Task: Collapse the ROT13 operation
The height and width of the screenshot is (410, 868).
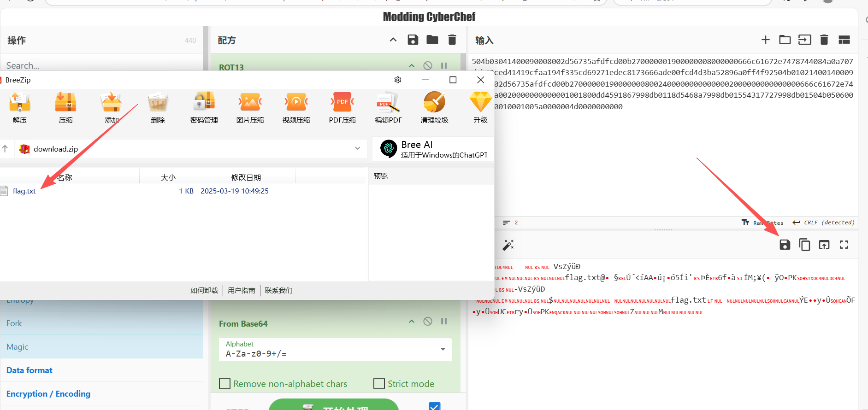Action: pos(412,66)
